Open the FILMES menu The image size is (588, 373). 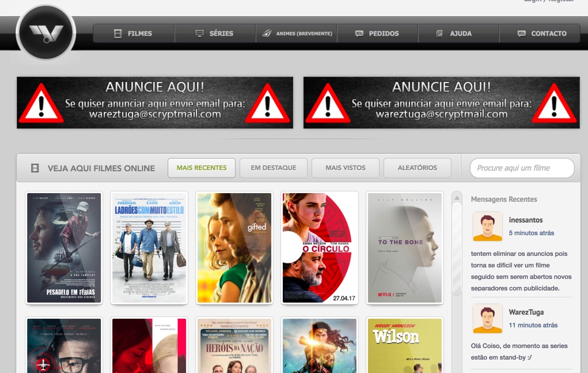[134, 33]
